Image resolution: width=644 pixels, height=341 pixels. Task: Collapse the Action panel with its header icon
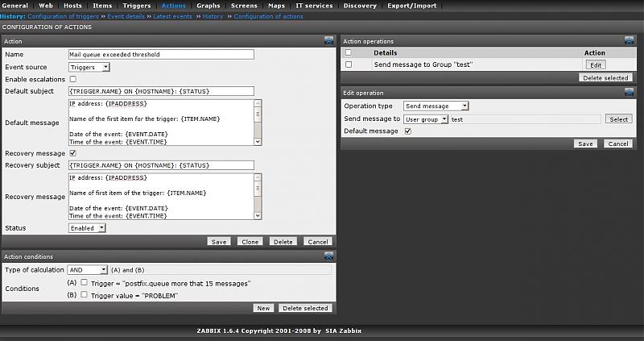[328, 40]
